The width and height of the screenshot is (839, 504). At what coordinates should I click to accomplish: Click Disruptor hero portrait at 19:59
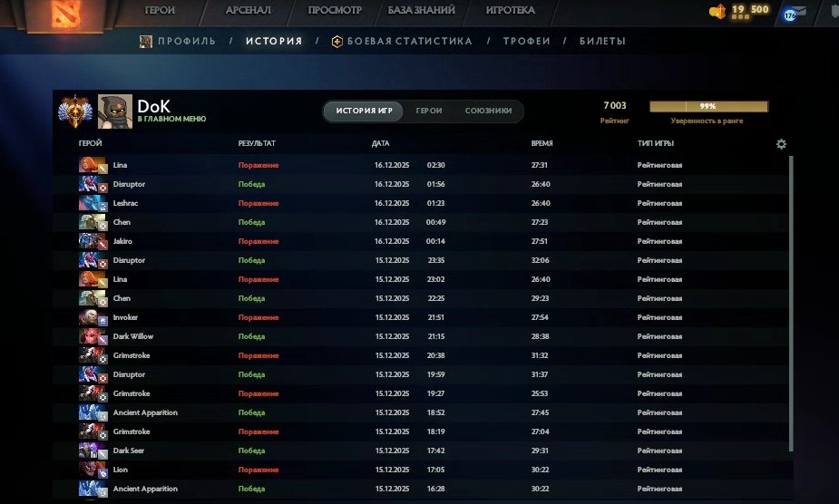93,374
